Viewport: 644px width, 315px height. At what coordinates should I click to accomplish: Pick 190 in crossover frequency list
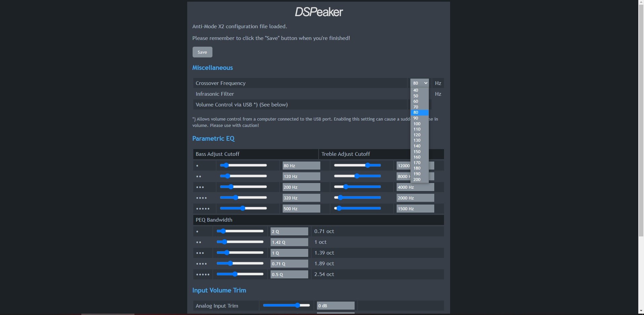419,174
